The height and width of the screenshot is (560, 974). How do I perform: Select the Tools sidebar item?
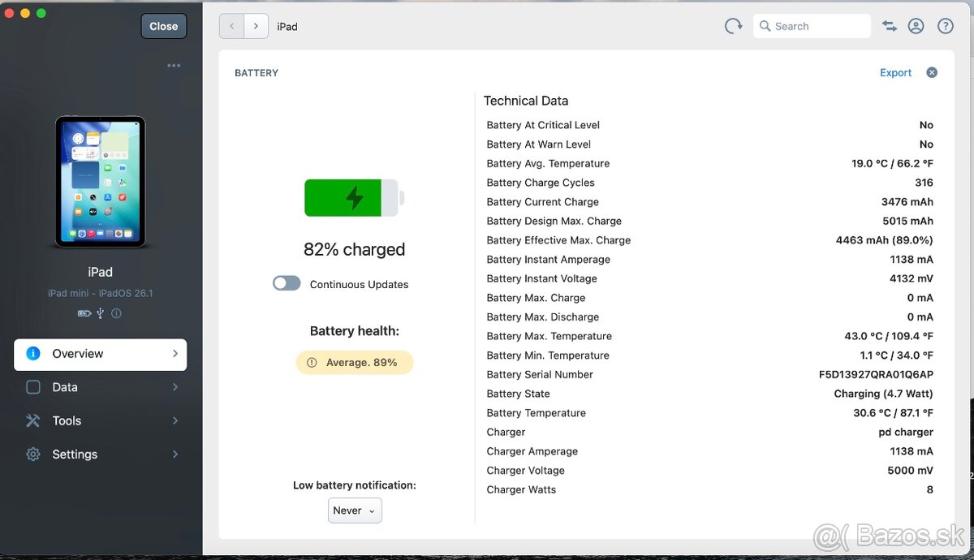pyautogui.click(x=101, y=420)
